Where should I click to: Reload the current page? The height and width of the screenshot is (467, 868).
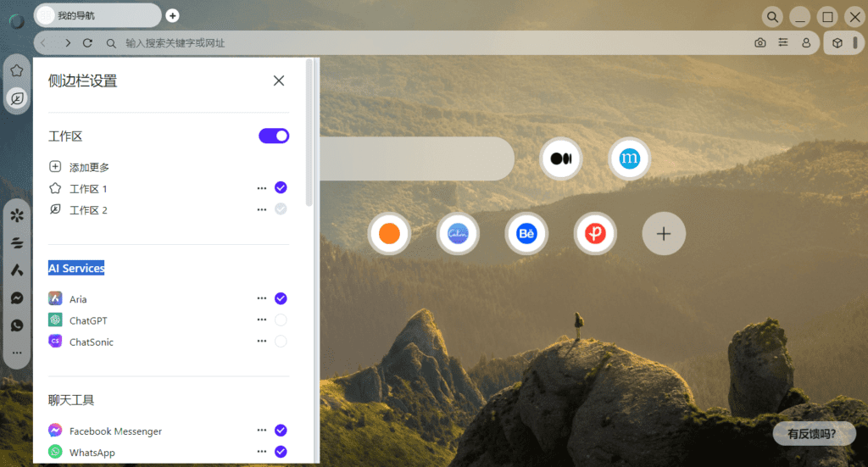[87, 43]
